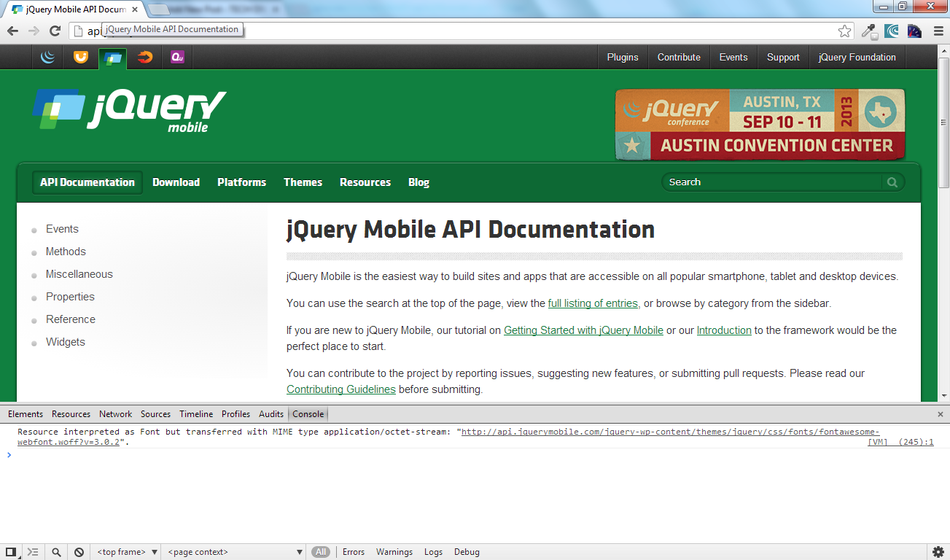Expand the page context dropdown
Screen dimensions: 950x560
[235, 552]
